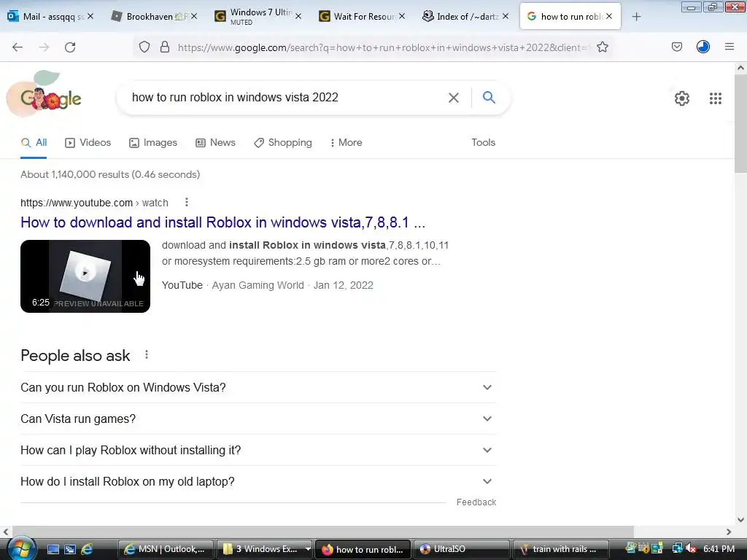
Task: Switch to the News results tab
Action: 216,142
